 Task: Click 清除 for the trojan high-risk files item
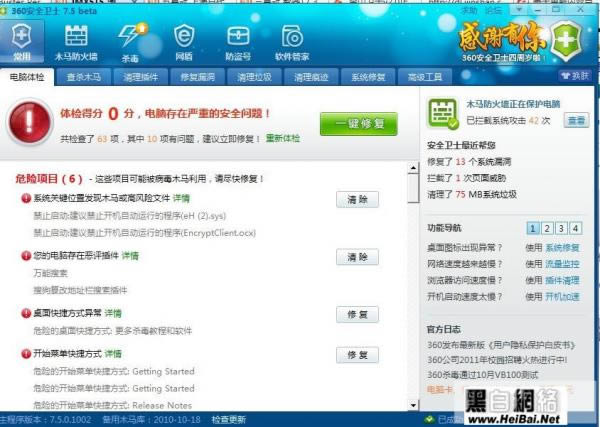357,199
